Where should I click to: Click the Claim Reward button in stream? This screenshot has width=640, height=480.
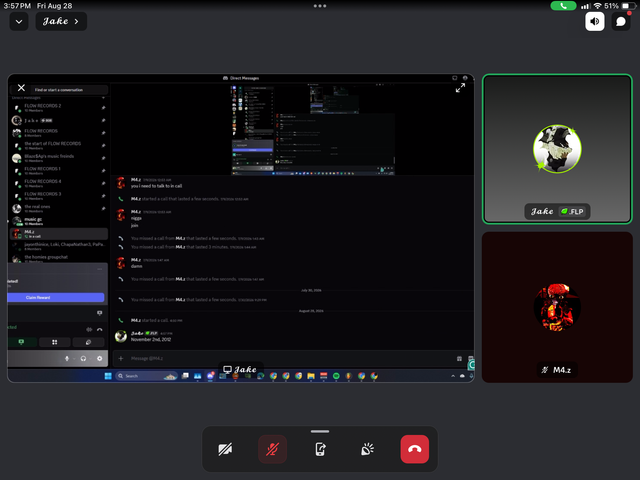56,298
